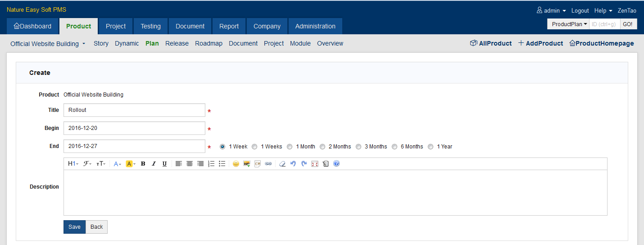644x245 pixels.
Task: Apply italic formatting in description editor
Action: [154, 164]
